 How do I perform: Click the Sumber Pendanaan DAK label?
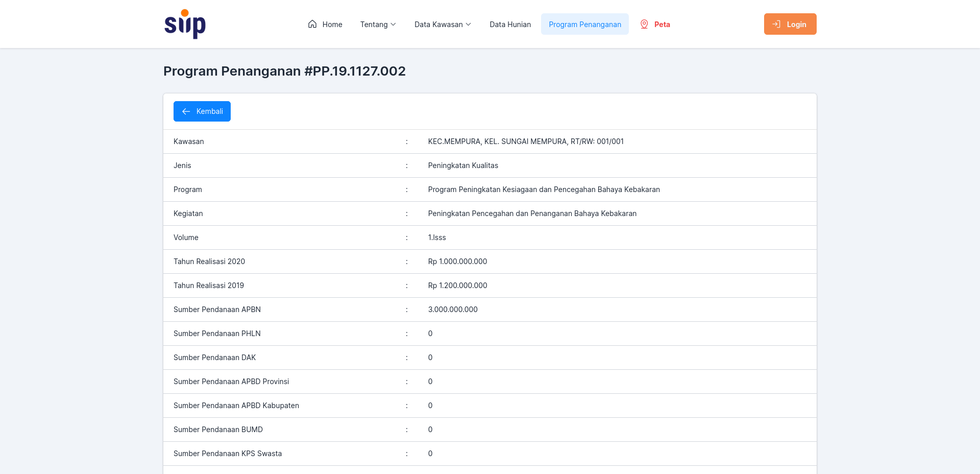point(214,358)
